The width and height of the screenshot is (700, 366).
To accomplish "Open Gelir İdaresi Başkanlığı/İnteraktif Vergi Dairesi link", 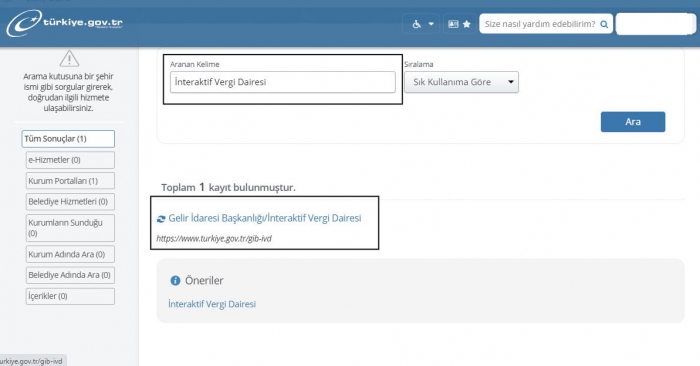I will pos(265,218).
